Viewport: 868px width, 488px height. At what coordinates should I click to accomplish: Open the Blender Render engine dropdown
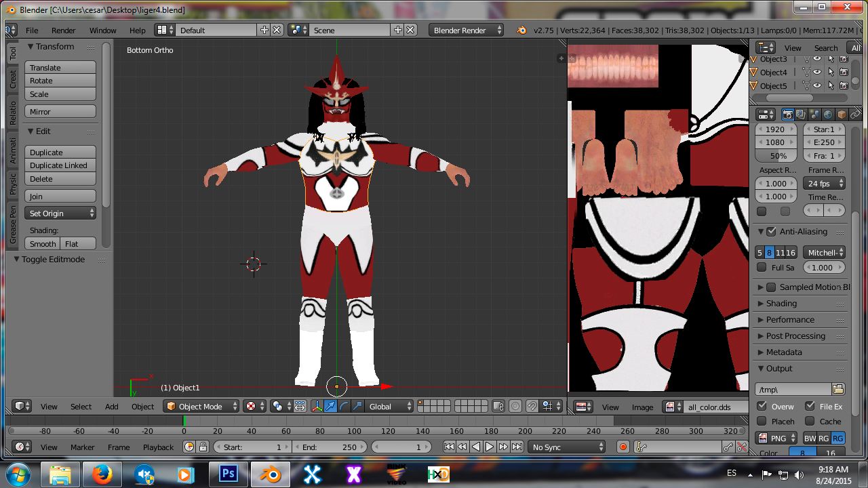click(x=467, y=30)
